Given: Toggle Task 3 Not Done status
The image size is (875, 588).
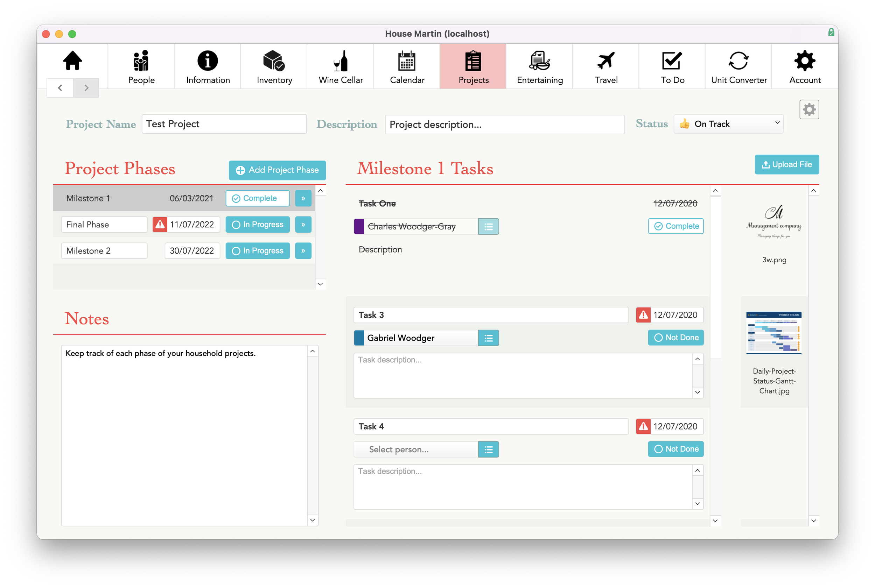Looking at the screenshot, I should 675,338.
